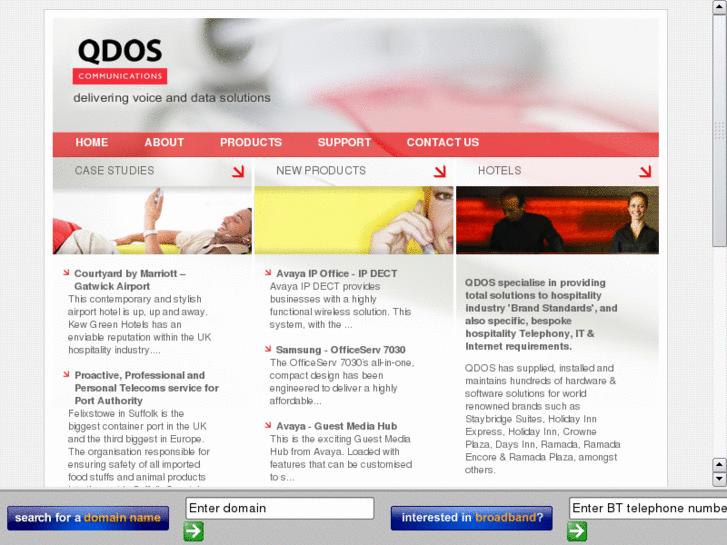Click the hotels staff image
727x545 pixels.
(x=557, y=220)
